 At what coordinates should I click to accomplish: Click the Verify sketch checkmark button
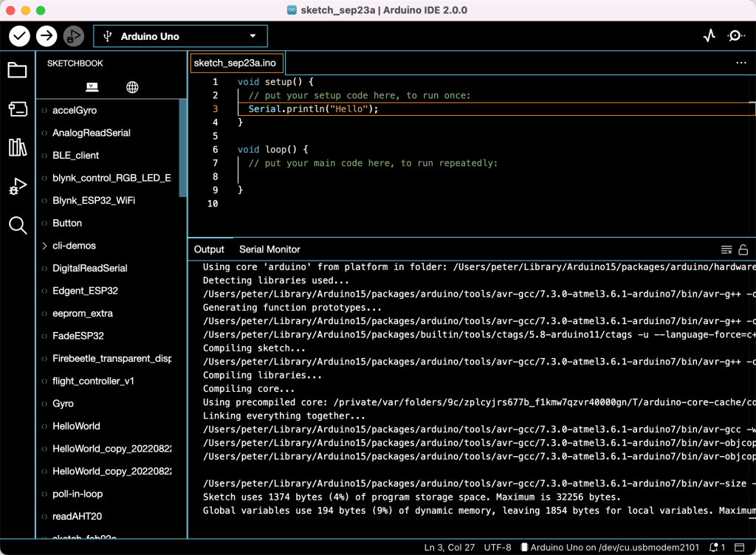20,36
